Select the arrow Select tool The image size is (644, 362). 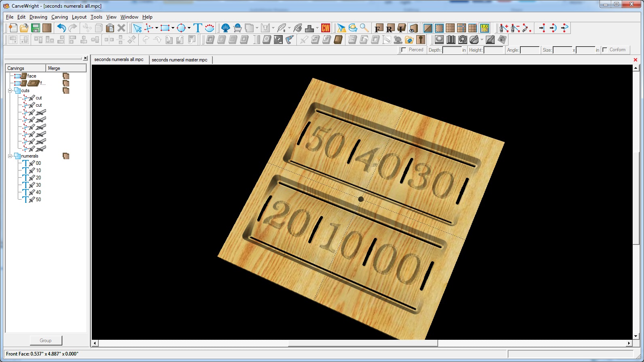tap(138, 28)
